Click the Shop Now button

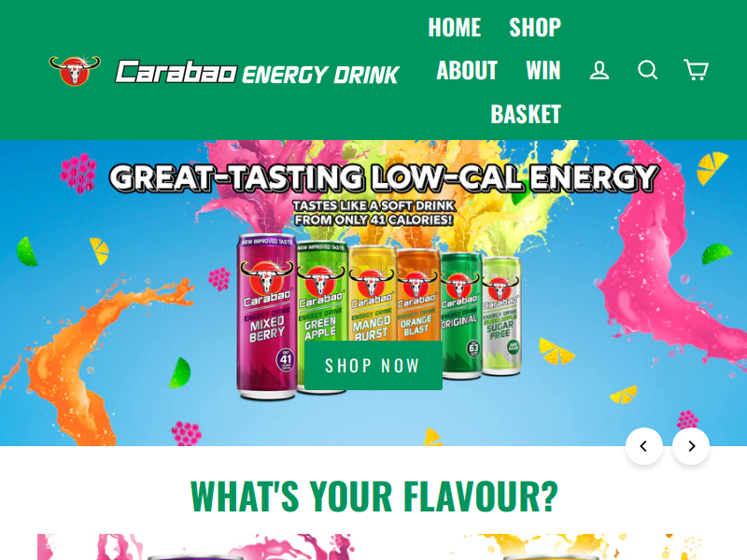(x=373, y=365)
